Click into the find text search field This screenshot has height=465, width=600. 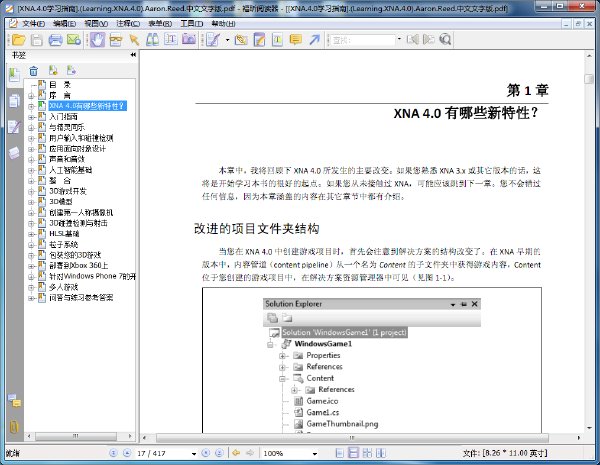(362, 40)
